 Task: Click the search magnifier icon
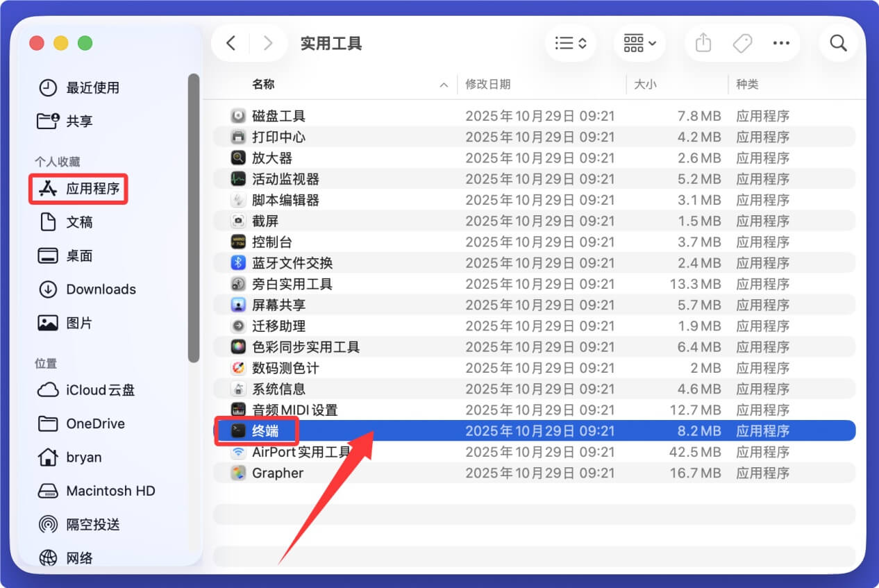tap(838, 42)
